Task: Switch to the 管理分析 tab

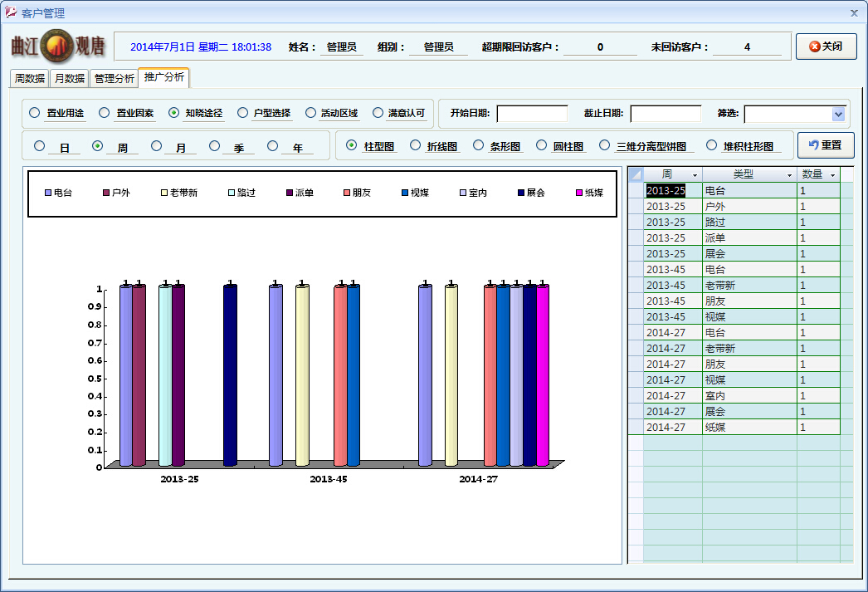Action: pyautogui.click(x=114, y=78)
